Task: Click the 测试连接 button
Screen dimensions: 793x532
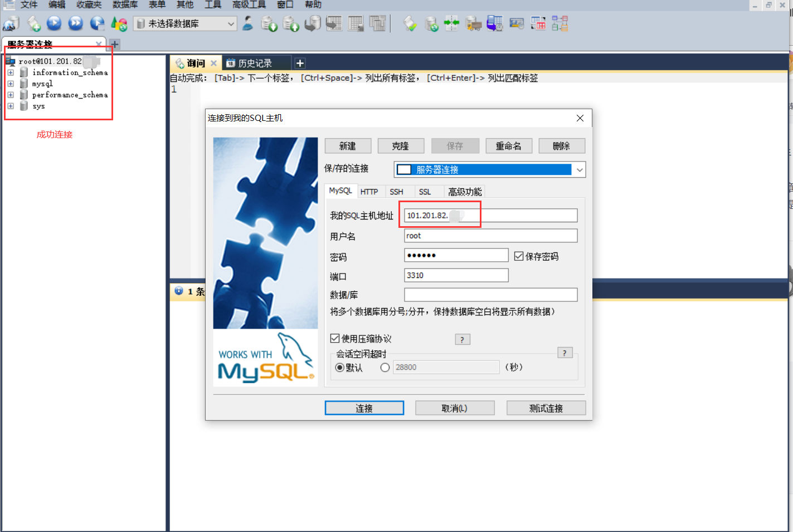Action: pos(546,408)
